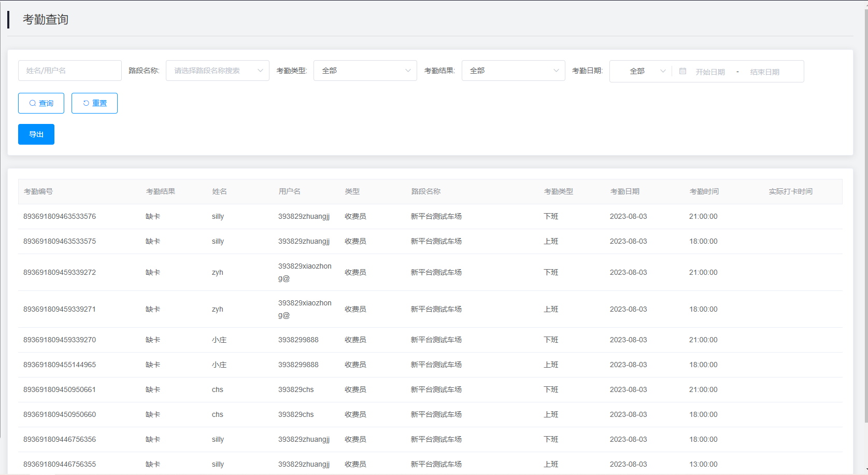Click the 结束日期 end date field

click(x=764, y=72)
